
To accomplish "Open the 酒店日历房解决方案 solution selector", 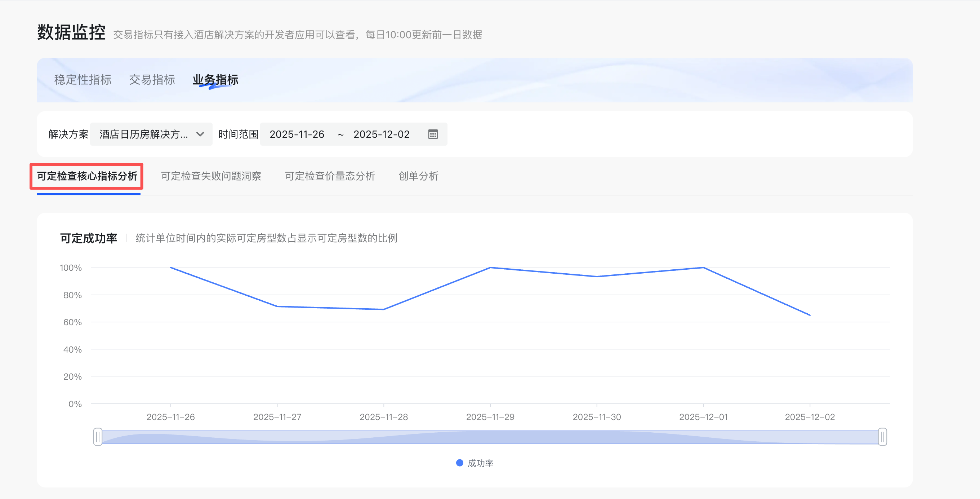I will (x=144, y=134).
